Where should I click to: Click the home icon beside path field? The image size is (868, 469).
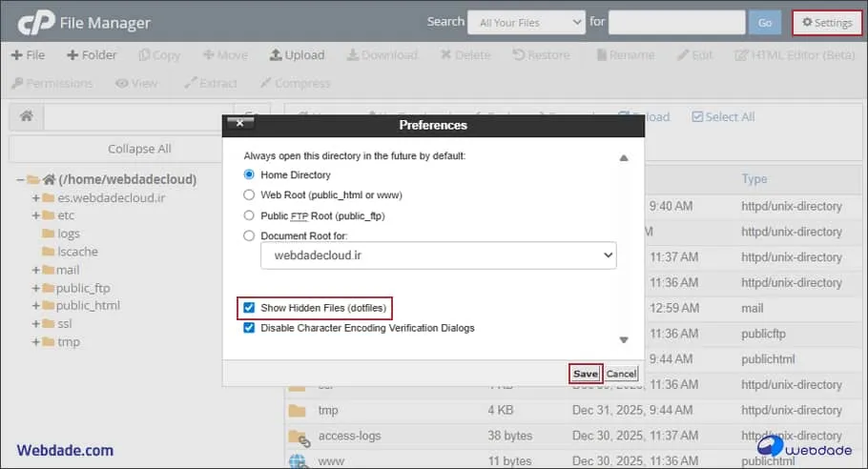26,116
